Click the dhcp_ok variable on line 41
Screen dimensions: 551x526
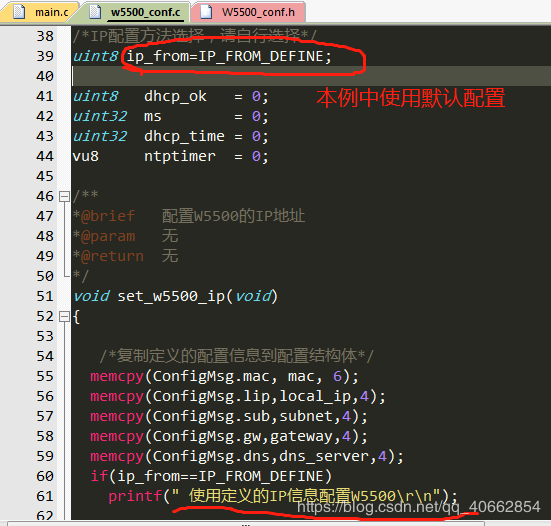(x=175, y=96)
